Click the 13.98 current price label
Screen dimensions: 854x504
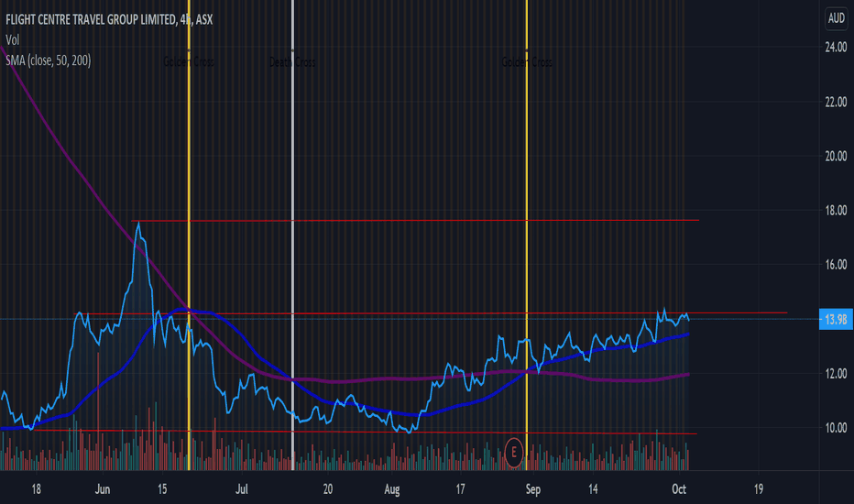coord(836,319)
